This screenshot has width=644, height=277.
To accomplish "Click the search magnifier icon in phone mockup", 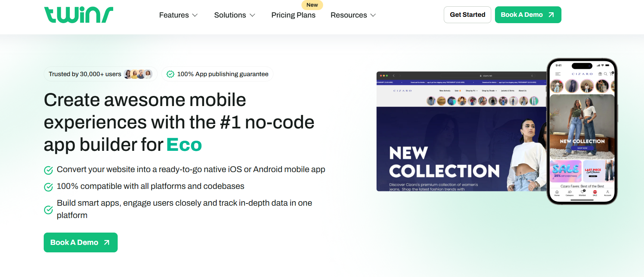I will click(x=606, y=74).
